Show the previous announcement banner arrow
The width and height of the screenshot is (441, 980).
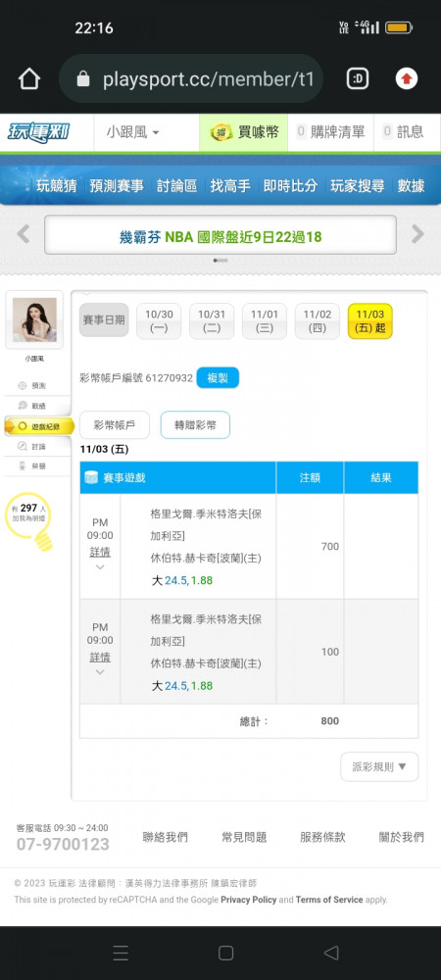(x=24, y=234)
